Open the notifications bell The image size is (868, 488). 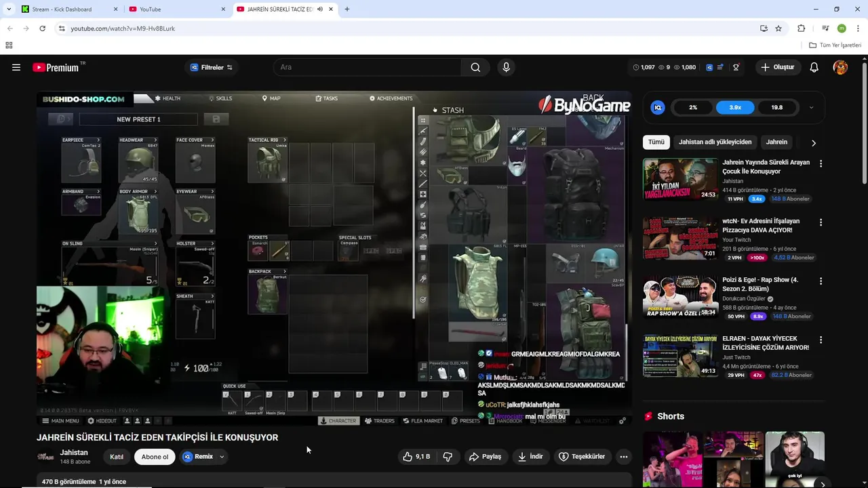[814, 67]
